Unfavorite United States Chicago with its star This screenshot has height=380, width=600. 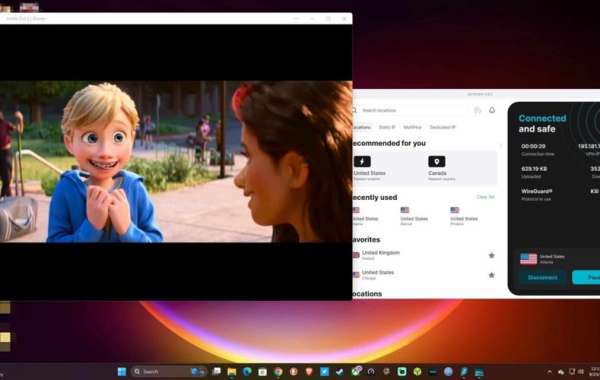(x=492, y=275)
